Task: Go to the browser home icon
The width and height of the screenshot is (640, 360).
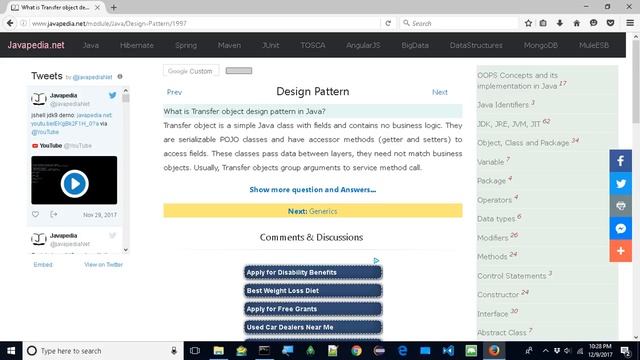Action: (576, 23)
